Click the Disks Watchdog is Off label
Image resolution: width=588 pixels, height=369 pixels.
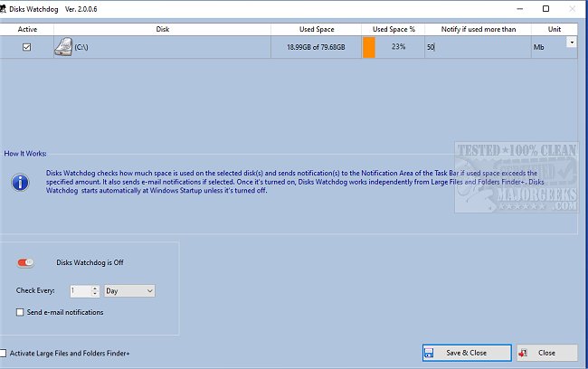90,262
